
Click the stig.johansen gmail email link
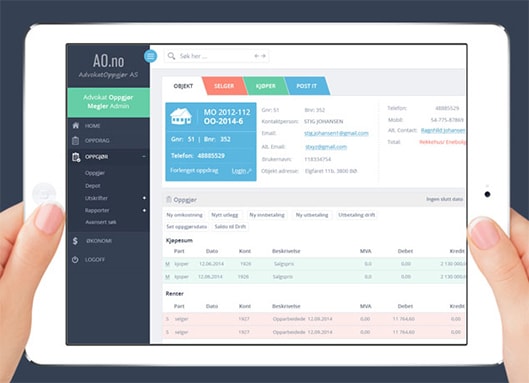click(336, 133)
